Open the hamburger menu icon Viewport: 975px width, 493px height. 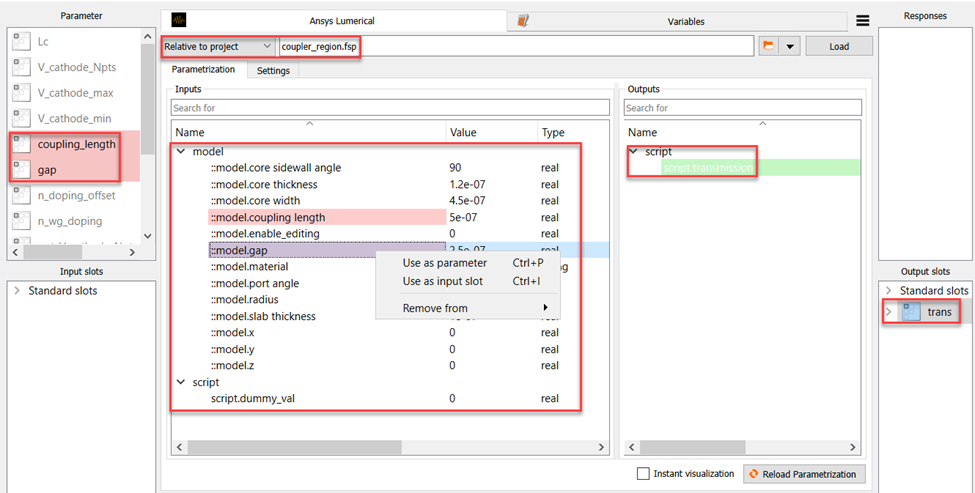click(862, 21)
